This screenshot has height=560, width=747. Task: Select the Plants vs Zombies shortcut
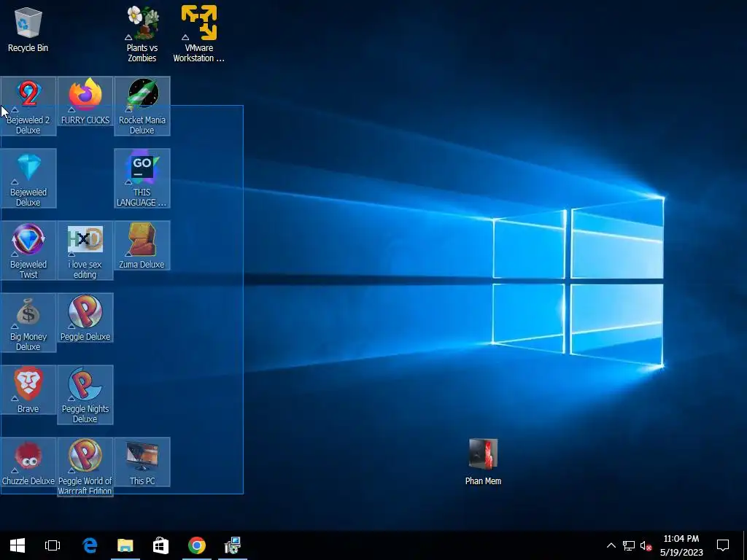142,34
